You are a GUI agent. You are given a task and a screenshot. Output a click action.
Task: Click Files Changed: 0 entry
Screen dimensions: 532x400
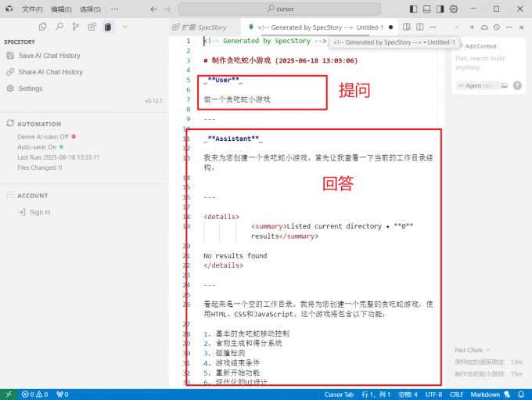pyautogui.click(x=40, y=168)
